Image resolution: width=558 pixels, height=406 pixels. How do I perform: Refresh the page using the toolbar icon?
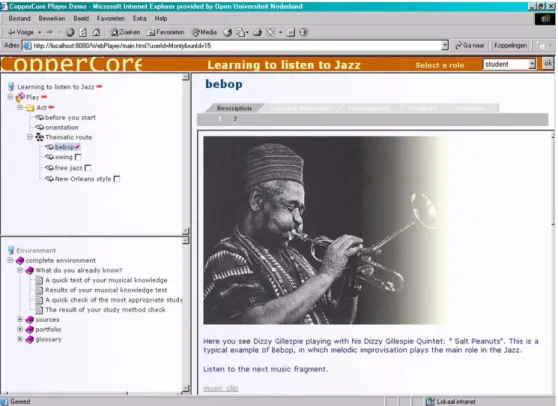(83, 32)
